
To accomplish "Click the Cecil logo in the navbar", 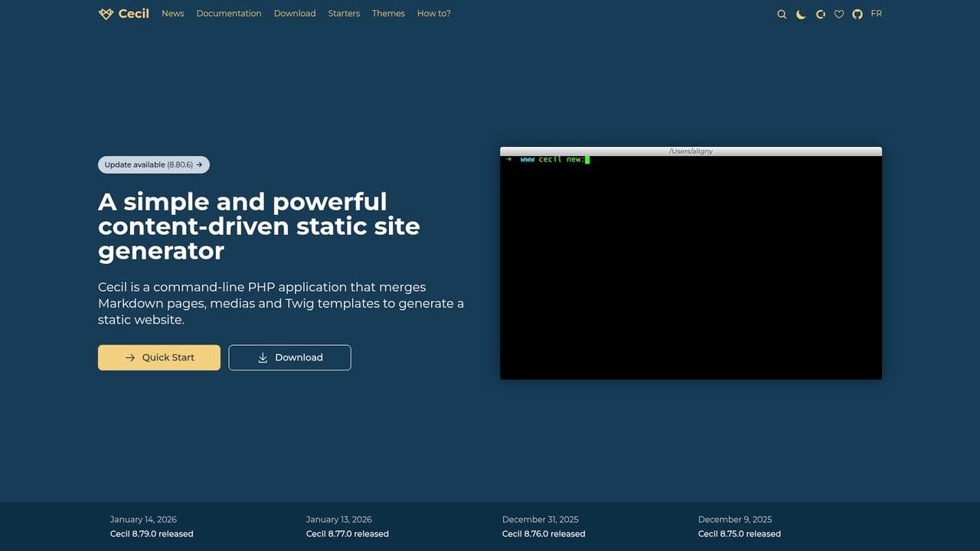I will point(123,13).
